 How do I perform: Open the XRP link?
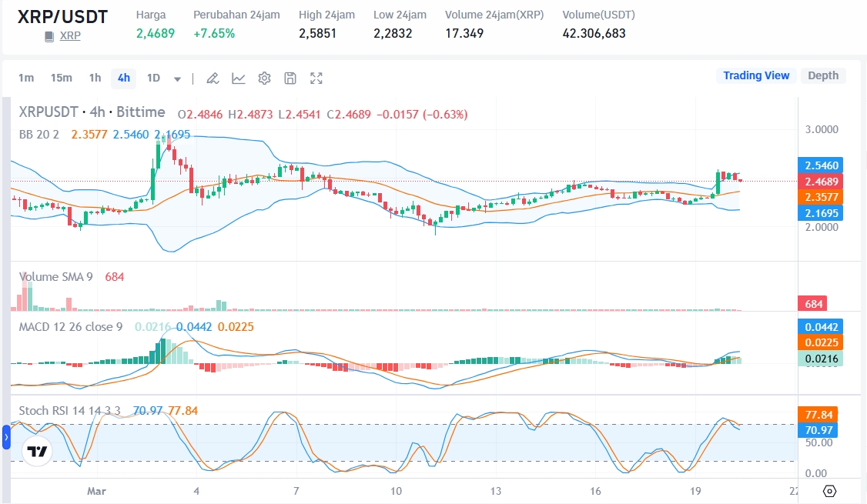[x=70, y=36]
